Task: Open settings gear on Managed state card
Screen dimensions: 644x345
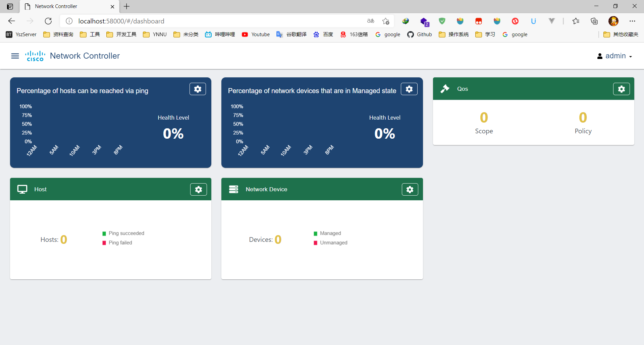Action: [x=409, y=89]
